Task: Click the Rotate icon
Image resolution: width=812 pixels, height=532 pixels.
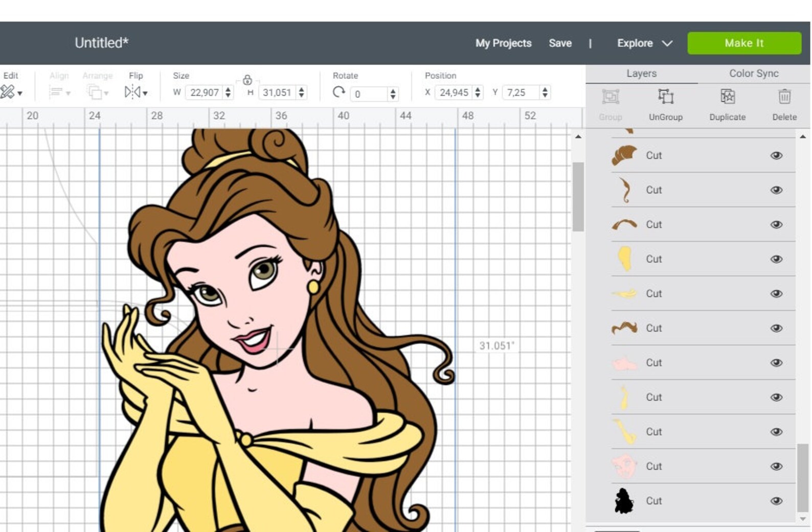Action: click(339, 92)
